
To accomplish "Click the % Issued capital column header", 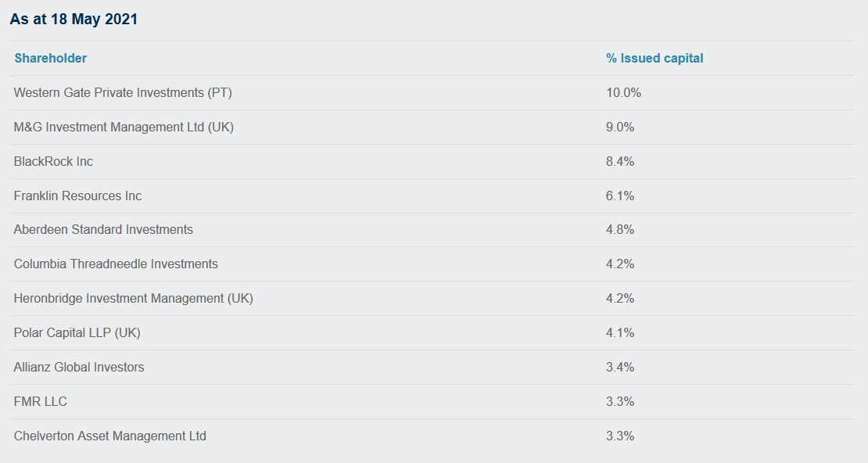I will point(655,58).
